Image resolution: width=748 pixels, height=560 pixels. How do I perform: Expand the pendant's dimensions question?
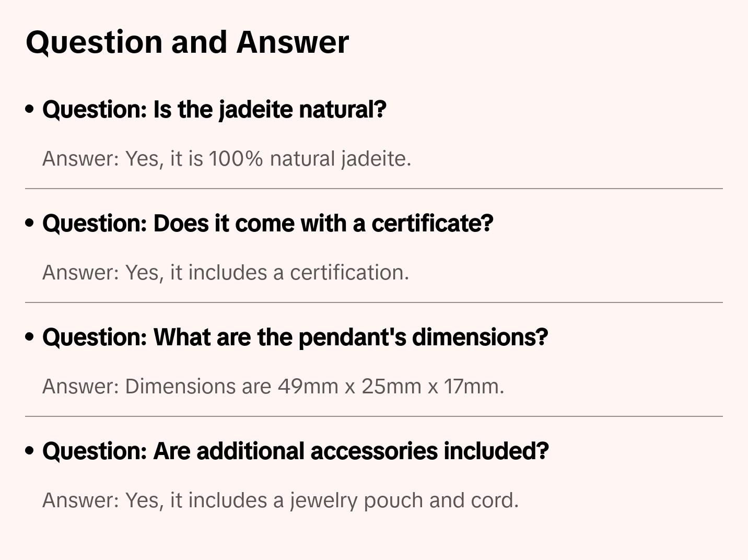click(x=295, y=337)
